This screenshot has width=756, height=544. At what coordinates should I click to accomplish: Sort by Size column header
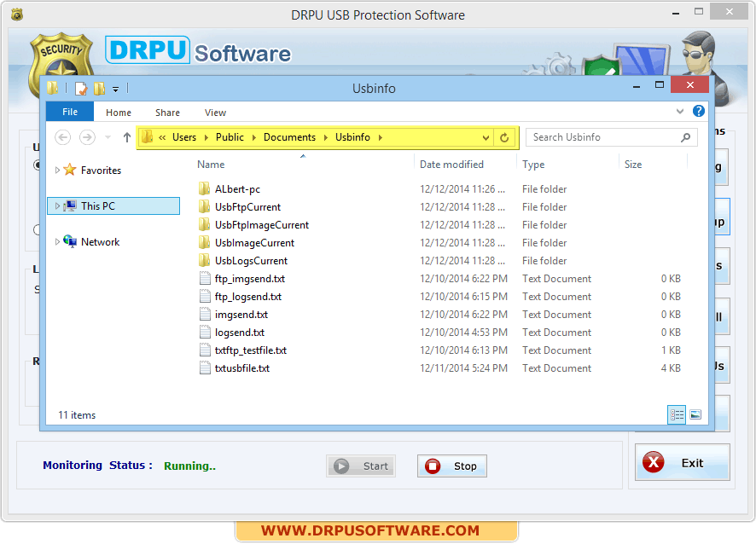point(632,165)
